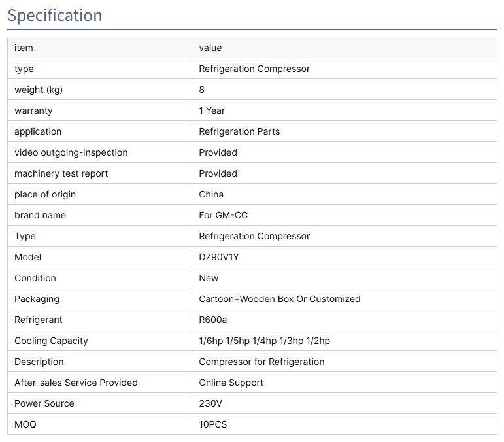Click the 'weight (kg)' row label
The image size is (504, 442).
[x=39, y=90]
